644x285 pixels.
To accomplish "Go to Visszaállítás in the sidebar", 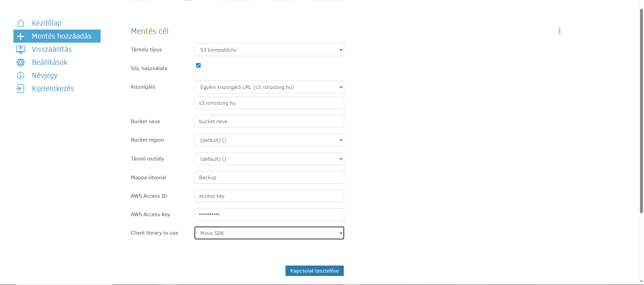I will pos(52,49).
